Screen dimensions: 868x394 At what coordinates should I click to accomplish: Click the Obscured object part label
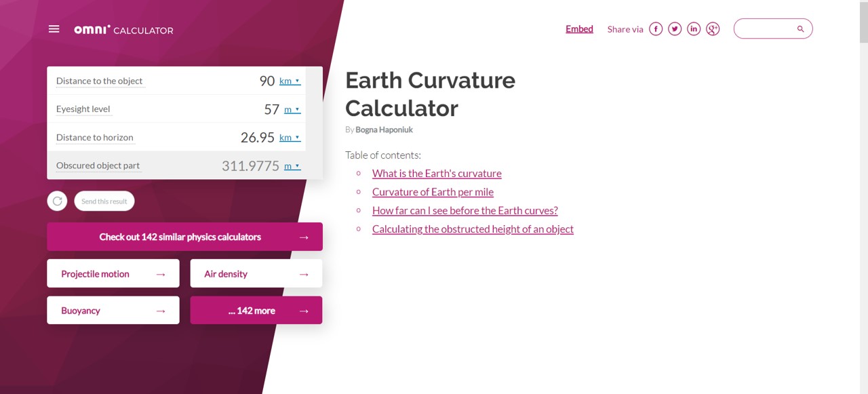[98, 165]
